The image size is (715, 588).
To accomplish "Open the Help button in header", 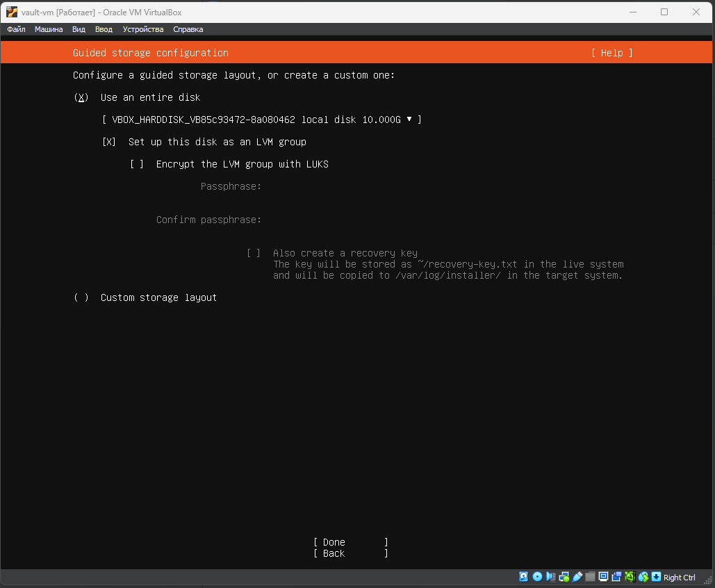I will [612, 53].
